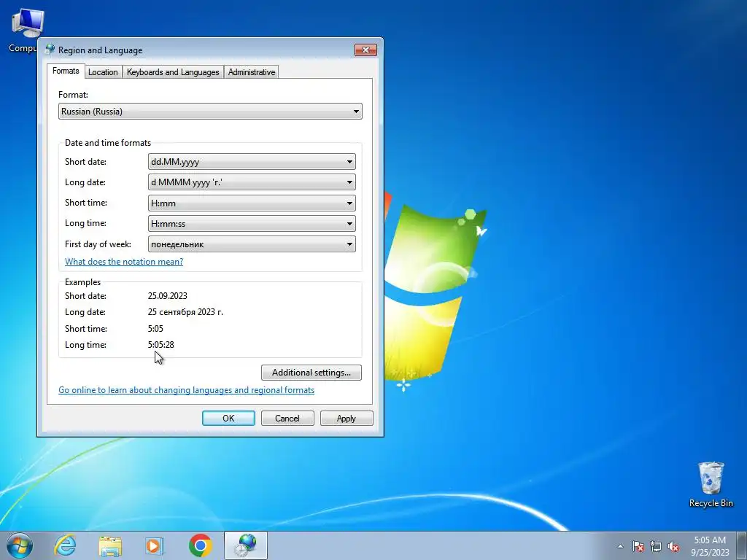747x560 pixels.
Task: Click the muted volume tray icon
Action: pyautogui.click(x=673, y=547)
